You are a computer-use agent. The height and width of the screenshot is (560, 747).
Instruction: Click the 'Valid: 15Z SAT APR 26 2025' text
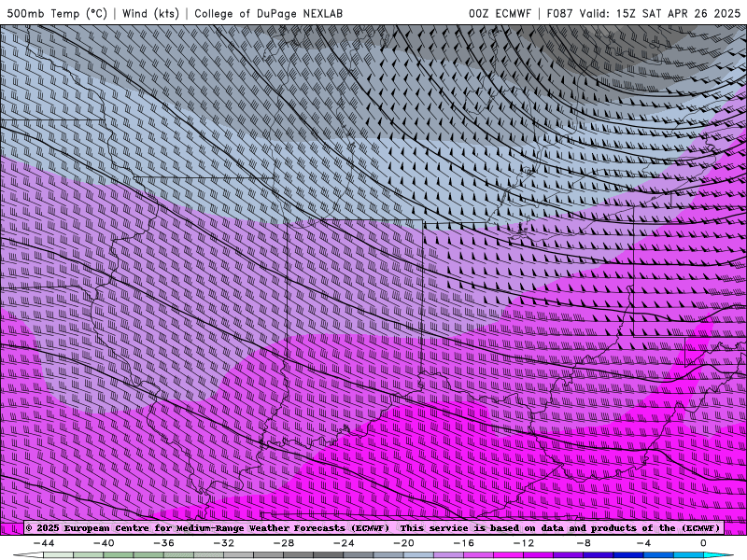click(x=660, y=13)
